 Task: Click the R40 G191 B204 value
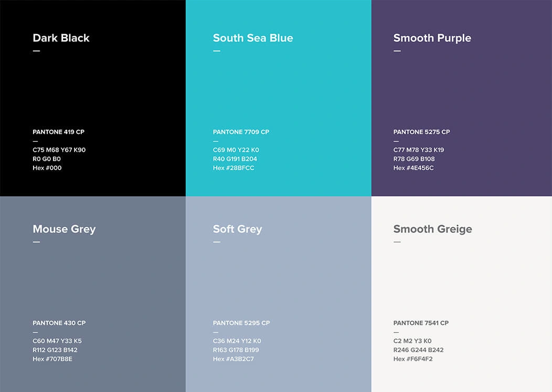pos(235,159)
